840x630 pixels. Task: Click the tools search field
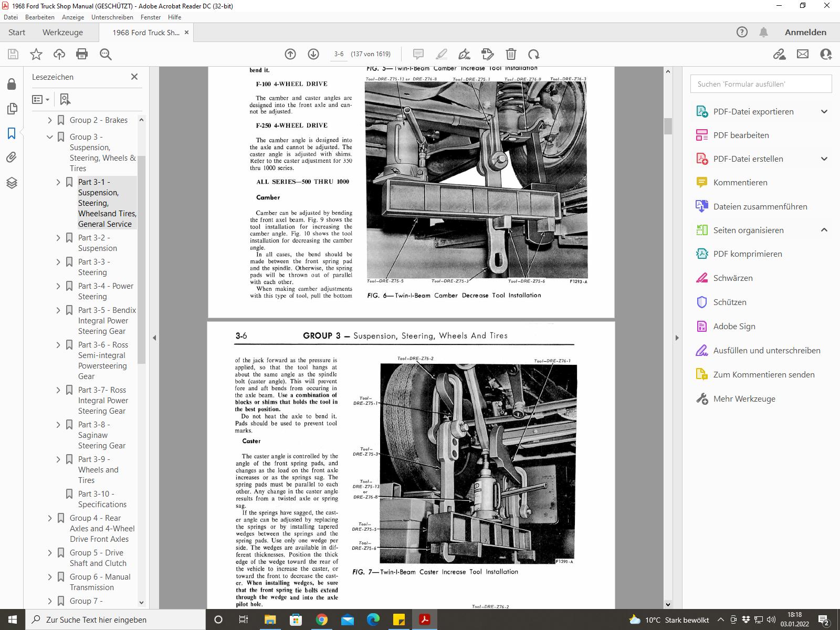761,84
